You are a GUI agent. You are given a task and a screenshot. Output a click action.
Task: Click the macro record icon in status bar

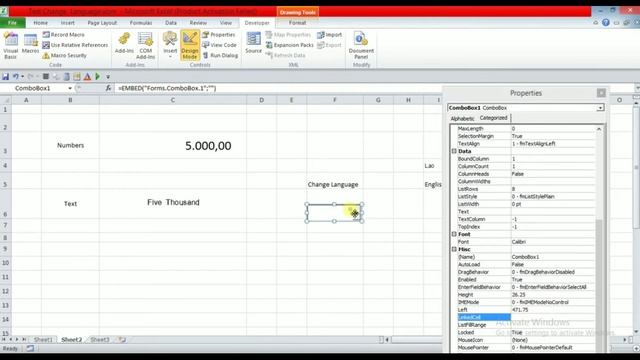tap(30, 349)
